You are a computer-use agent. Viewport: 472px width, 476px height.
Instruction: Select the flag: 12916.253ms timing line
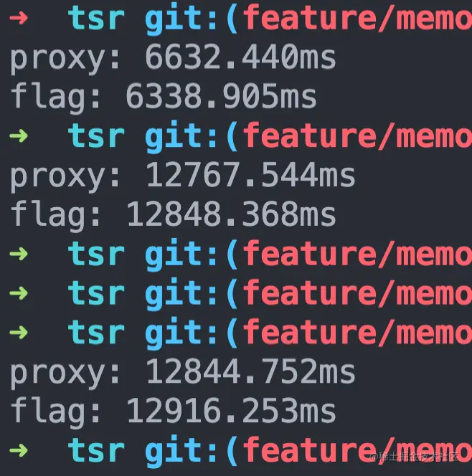[x=173, y=412]
